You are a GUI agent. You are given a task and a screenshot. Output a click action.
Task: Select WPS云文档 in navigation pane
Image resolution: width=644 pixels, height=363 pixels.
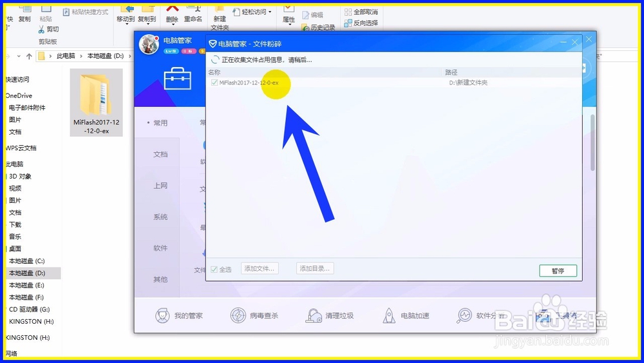click(21, 148)
